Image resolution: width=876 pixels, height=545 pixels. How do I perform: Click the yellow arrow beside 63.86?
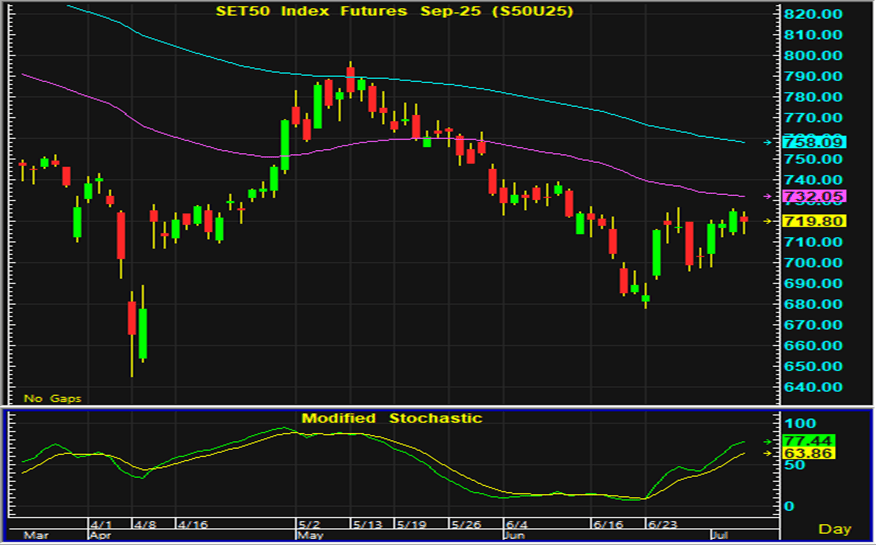[x=768, y=454]
